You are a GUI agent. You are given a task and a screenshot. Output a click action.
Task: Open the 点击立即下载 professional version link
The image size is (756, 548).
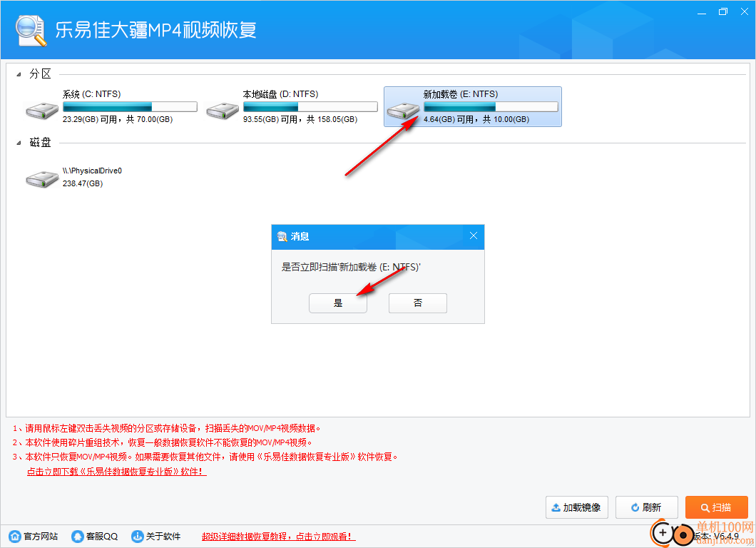pos(117,472)
